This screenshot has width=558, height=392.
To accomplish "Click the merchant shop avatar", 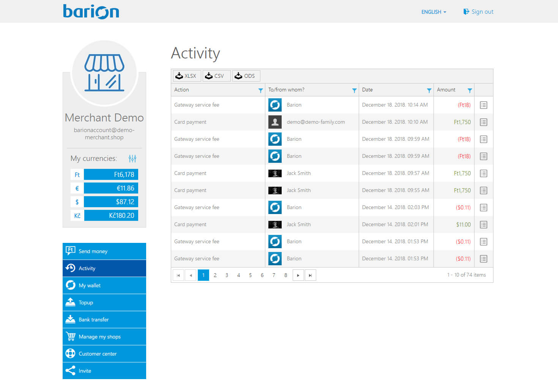I will [104, 73].
